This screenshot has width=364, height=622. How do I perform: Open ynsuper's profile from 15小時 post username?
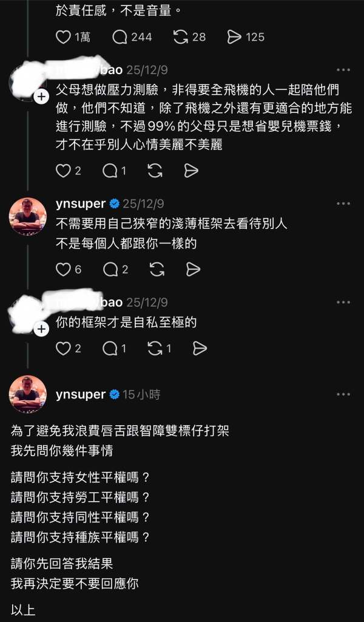click(x=81, y=394)
